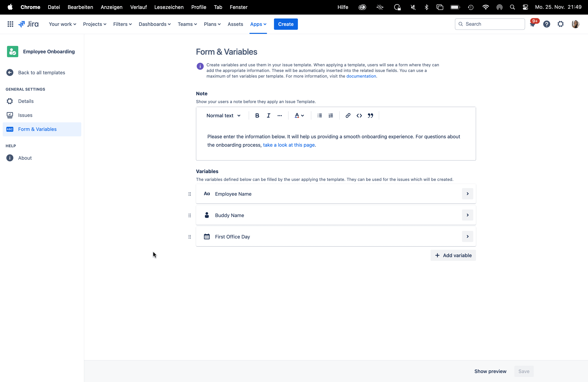This screenshot has height=382, width=588.
Task: Insert a numbered list in the note
Action: pos(331,115)
